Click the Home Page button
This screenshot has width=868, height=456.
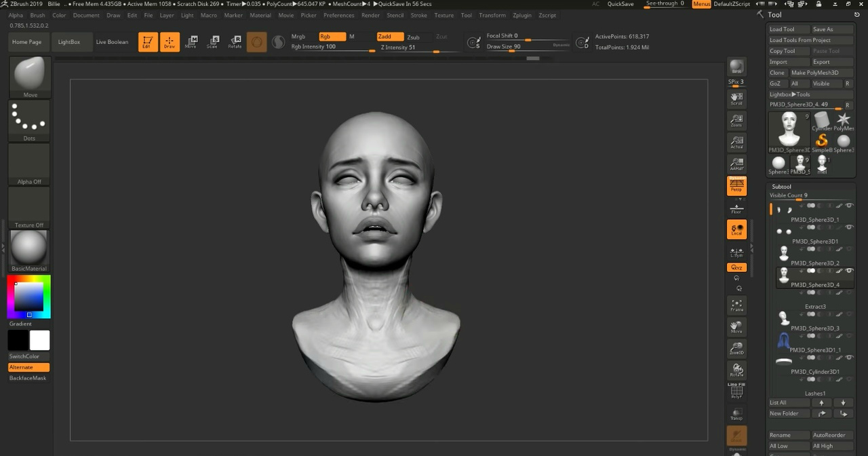(26, 42)
